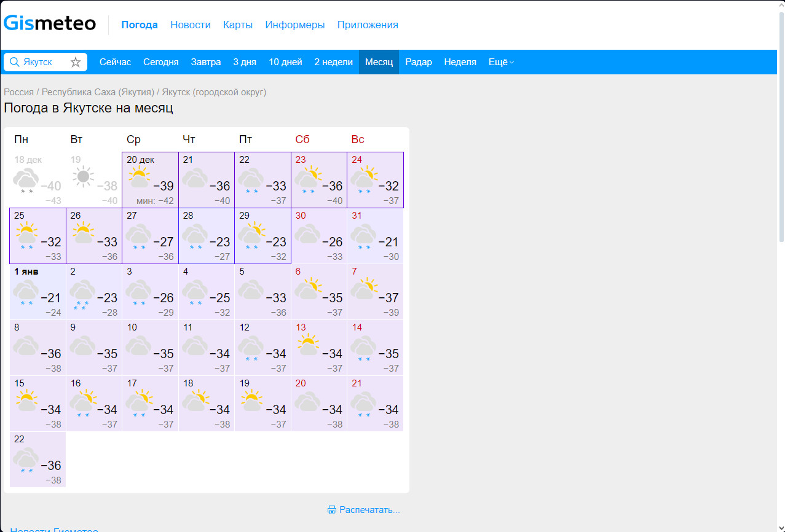Click the −34 temperature on 12 January
The image size is (785, 532).
click(x=275, y=354)
